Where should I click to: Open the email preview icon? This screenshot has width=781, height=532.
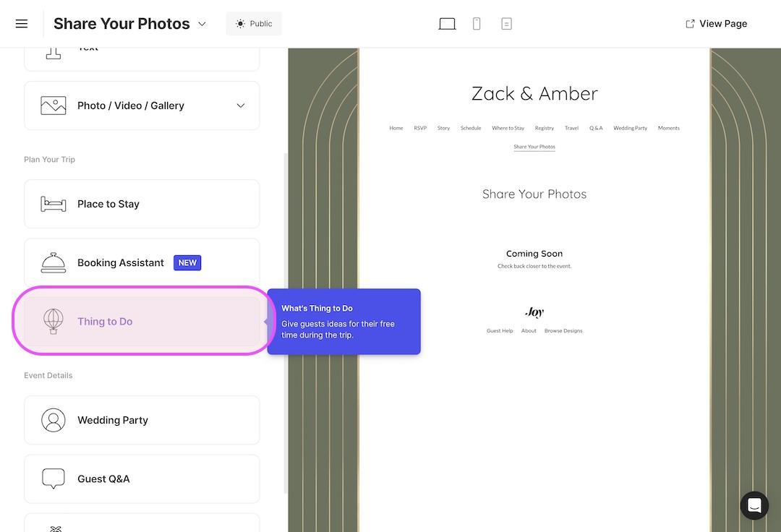(506, 23)
